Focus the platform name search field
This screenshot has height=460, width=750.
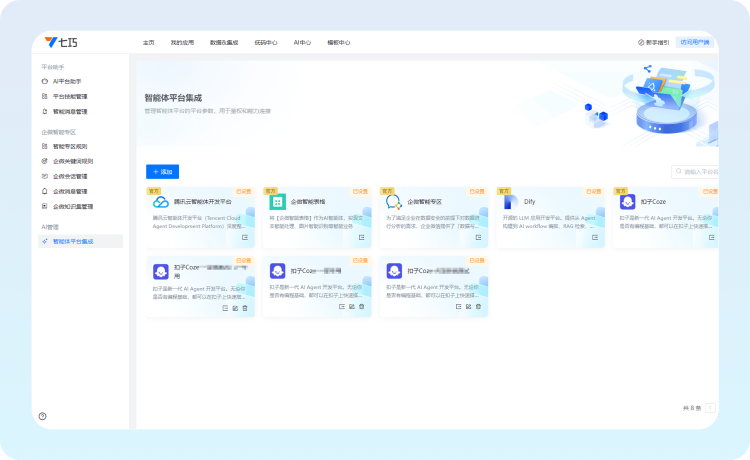click(695, 171)
